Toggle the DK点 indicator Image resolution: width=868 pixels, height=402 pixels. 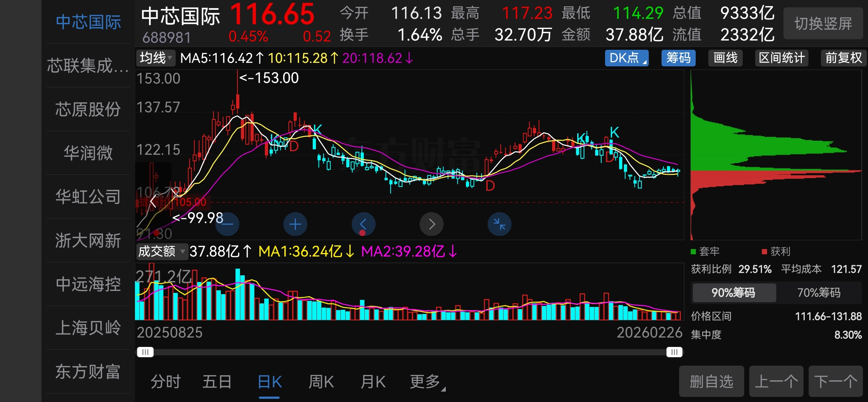pyautogui.click(x=626, y=58)
